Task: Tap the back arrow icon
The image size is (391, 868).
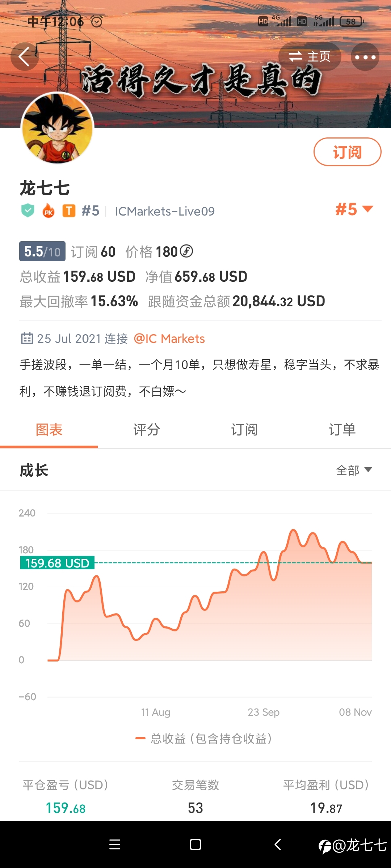Action: click(x=25, y=57)
